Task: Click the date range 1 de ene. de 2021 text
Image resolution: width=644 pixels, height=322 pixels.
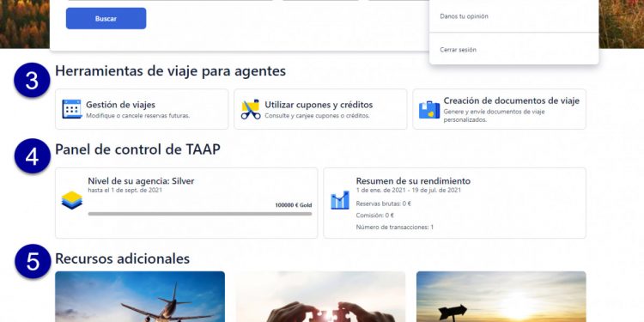Action: (408, 190)
